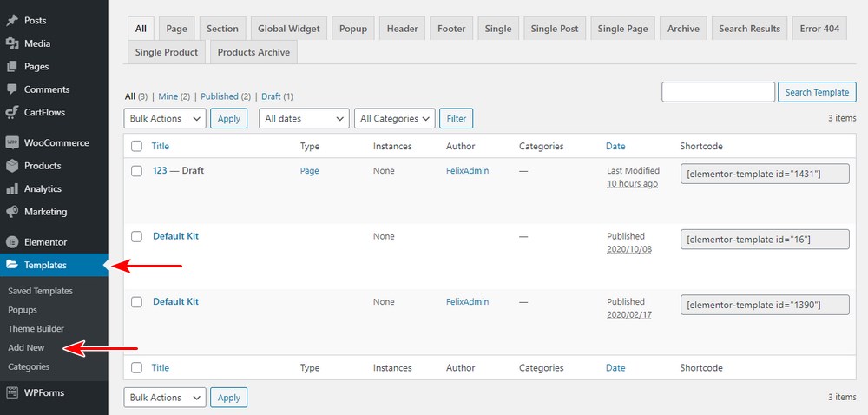The image size is (868, 415).
Task: Click the WooCommerce icon in sidebar
Action: click(12, 142)
